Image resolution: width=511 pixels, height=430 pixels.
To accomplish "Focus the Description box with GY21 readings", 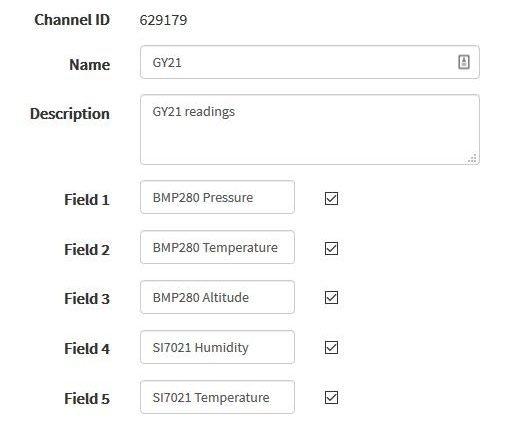I will point(310,130).
